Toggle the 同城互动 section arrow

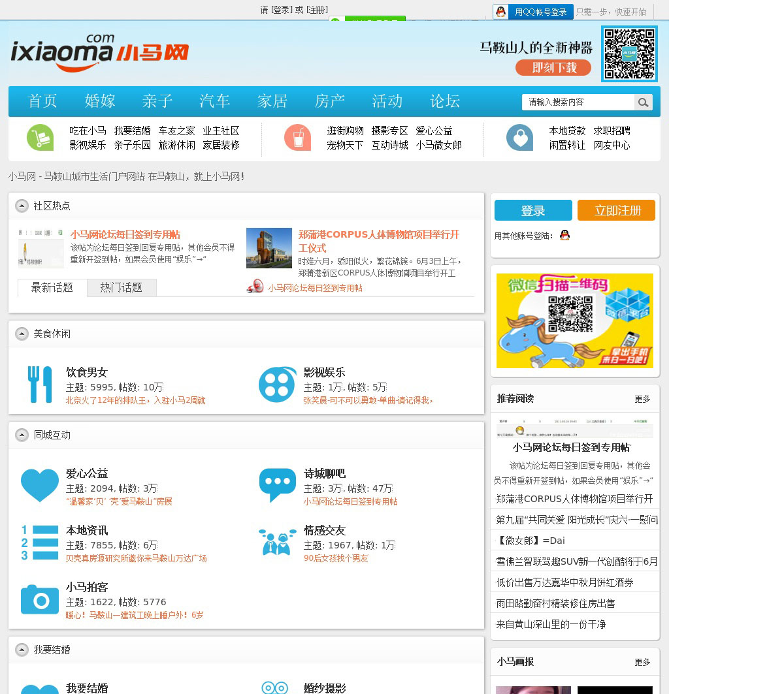(22, 435)
